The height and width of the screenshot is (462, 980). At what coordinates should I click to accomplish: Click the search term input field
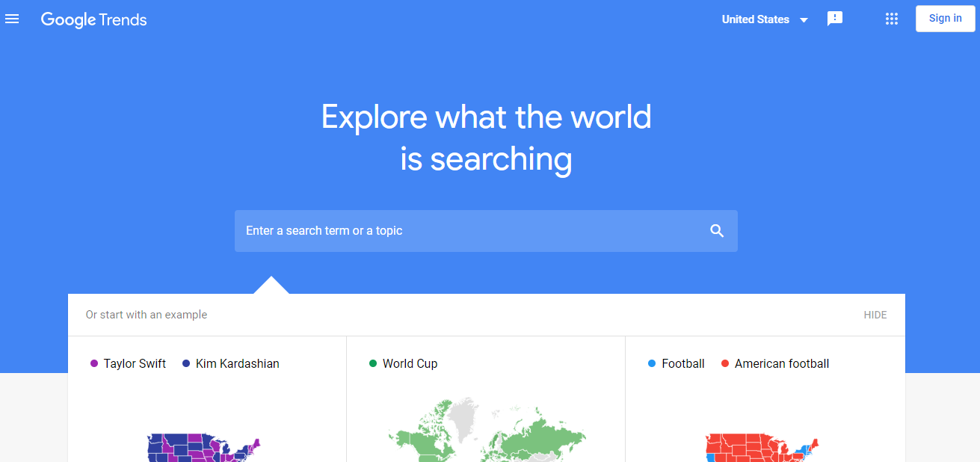click(x=449, y=231)
